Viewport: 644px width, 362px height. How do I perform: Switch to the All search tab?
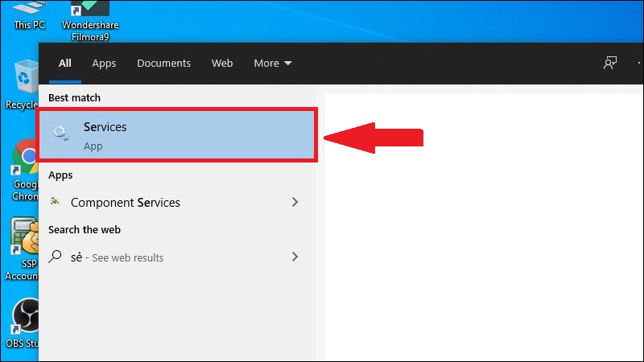(x=65, y=63)
